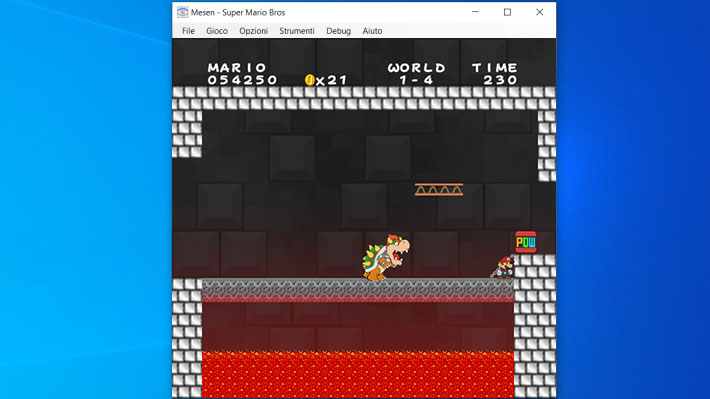Close the Mesen emulator window
This screenshot has height=399, width=710.
pos(539,12)
